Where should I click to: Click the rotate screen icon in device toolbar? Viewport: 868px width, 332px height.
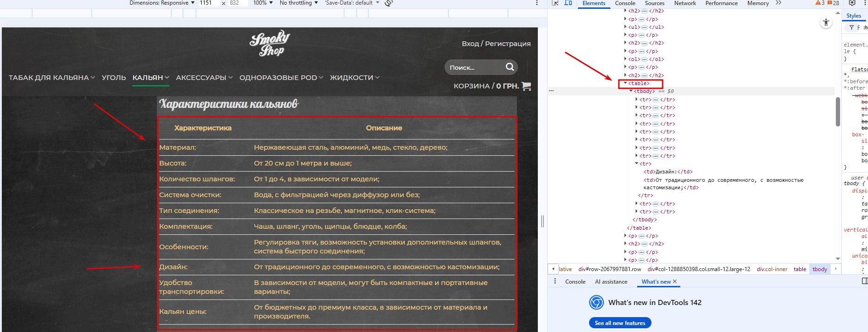[389, 3]
